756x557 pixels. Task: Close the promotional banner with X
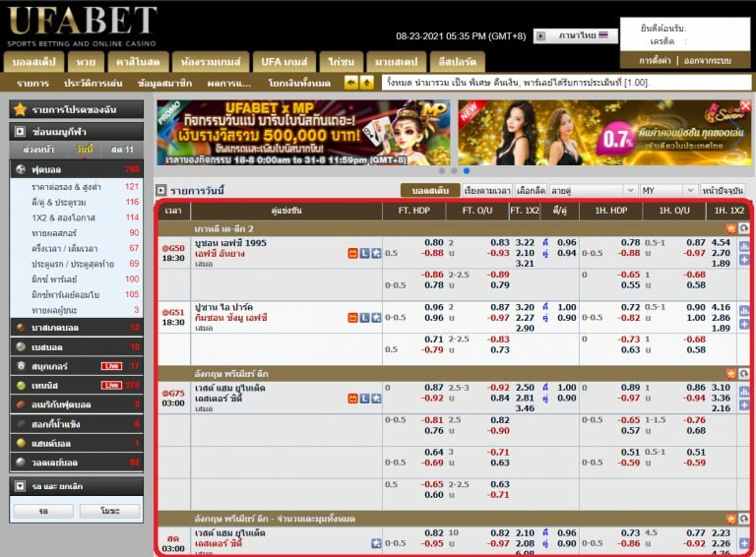click(745, 106)
